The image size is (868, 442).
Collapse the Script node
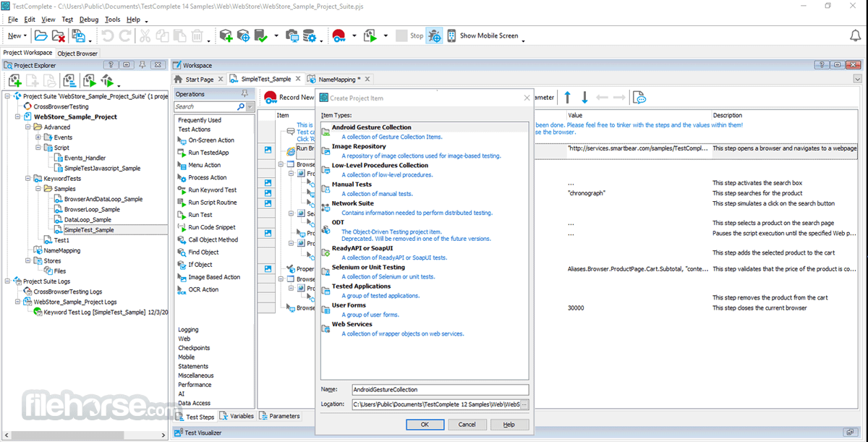point(38,148)
